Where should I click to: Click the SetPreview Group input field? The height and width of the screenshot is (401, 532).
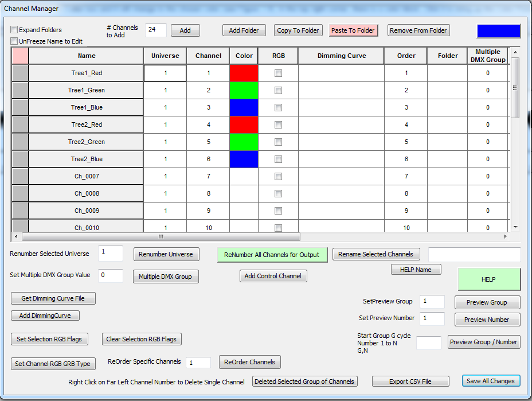[x=432, y=302]
